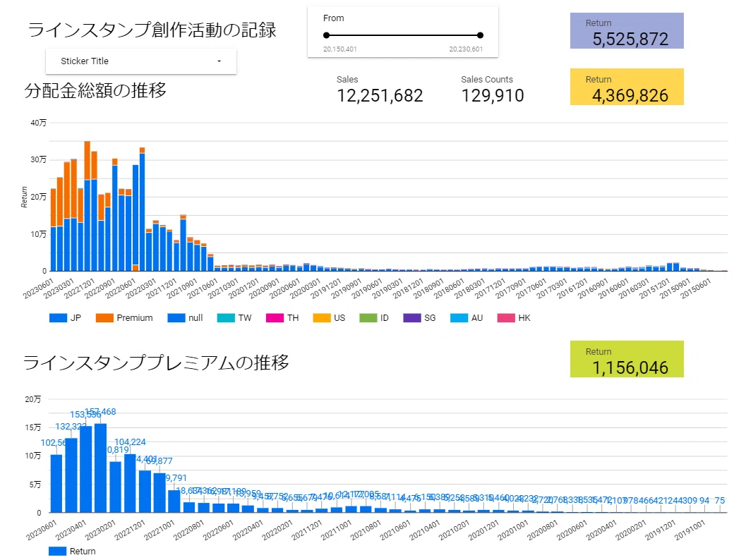
Task: Click the 69,877 bar value label
Action: click(160, 461)
